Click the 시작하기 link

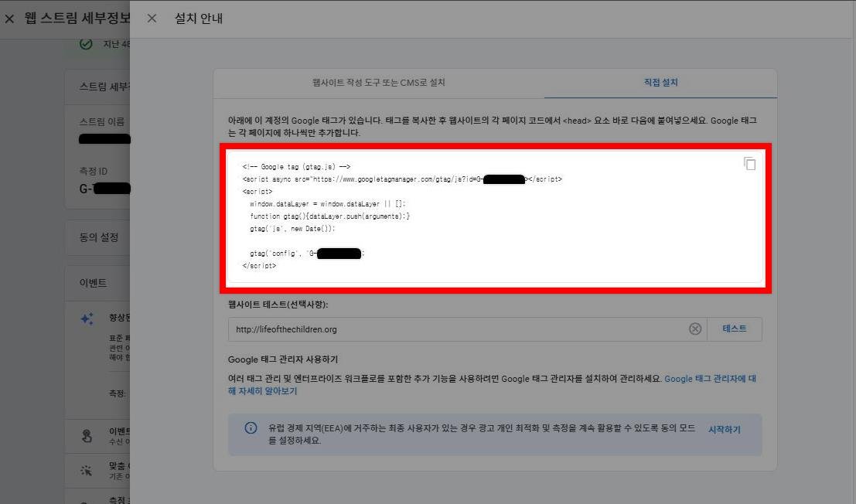[725, 430]
